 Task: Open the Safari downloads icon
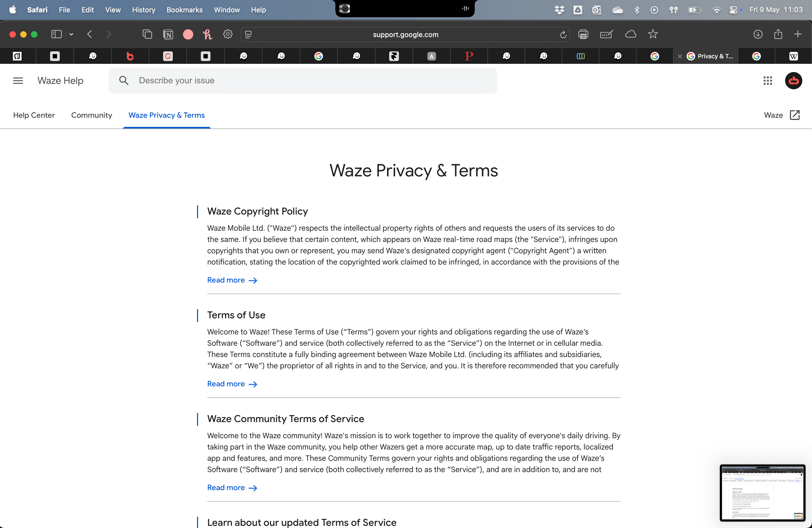point(758,34)
